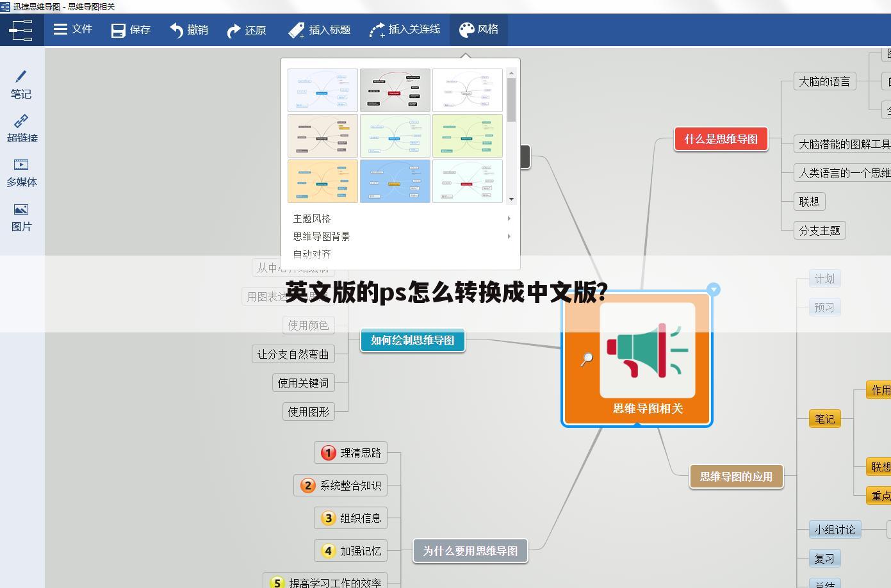Click the yellow number 4 priority marker
The image size is (891, 588).
(329, 551)
